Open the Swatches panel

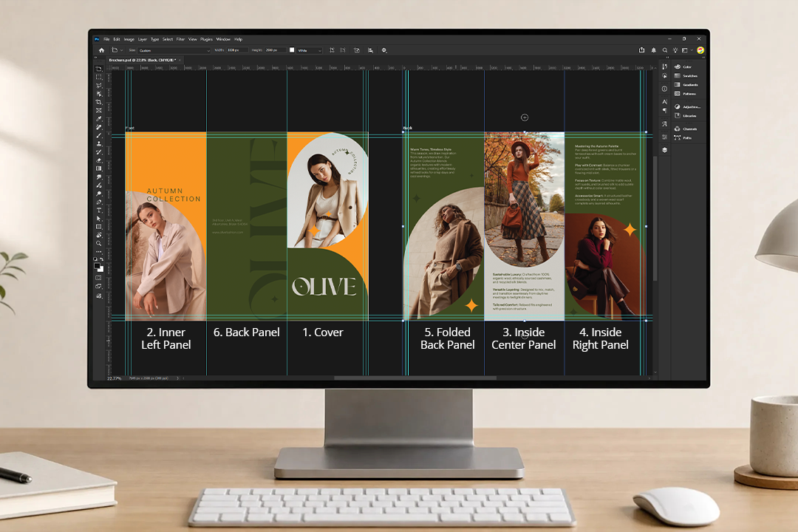(686, 76)
